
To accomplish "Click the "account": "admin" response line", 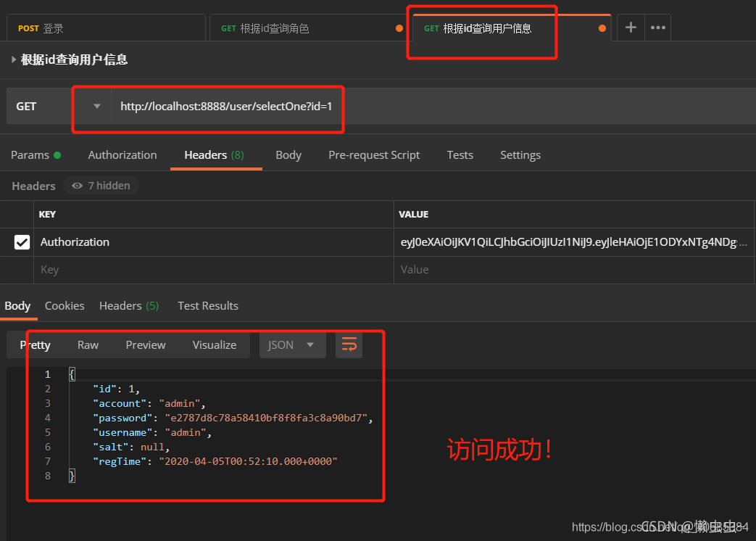I will (x=149, y=404).
